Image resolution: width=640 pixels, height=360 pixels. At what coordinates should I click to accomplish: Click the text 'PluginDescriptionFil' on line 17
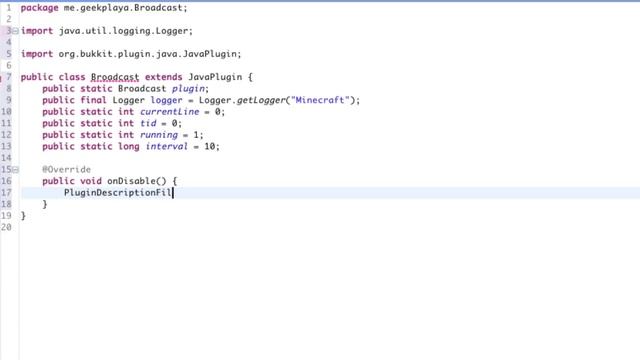118,193
